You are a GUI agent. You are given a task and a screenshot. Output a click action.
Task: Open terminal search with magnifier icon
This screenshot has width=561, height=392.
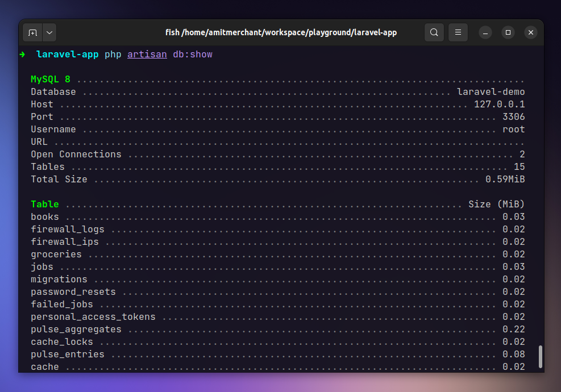coord(434,32)
